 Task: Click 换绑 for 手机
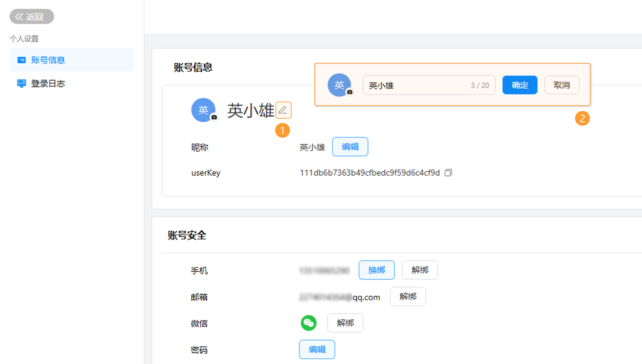click(377, 270)
